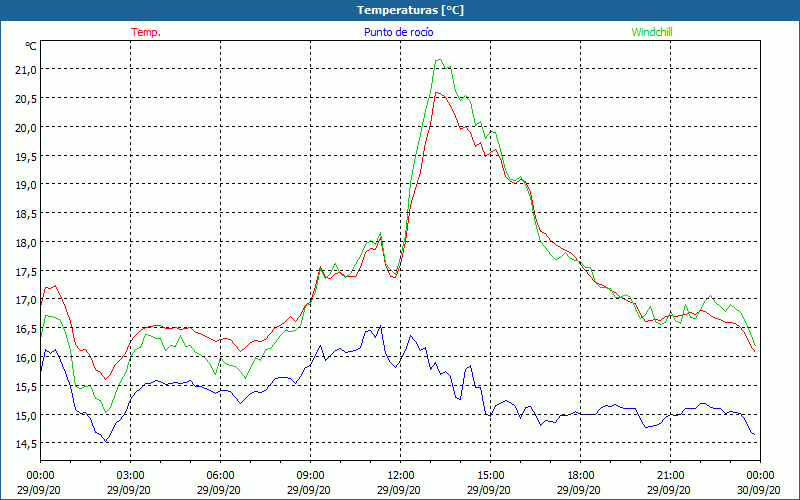The width and height of the screenshot is (800, 500).
Task: Click the "18:00" time axis label
Action: [581, 476]
